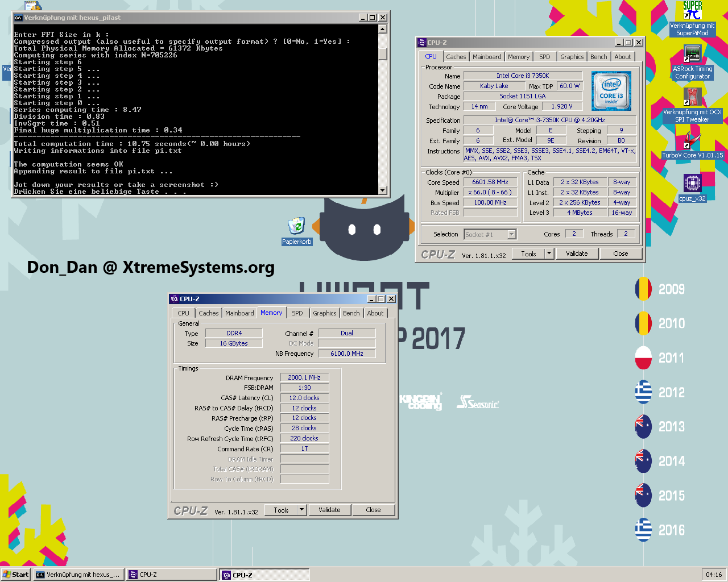The image size is (728, 582).
Task: Click Validate in top CPU-Z window
Action: coord(577,253)
